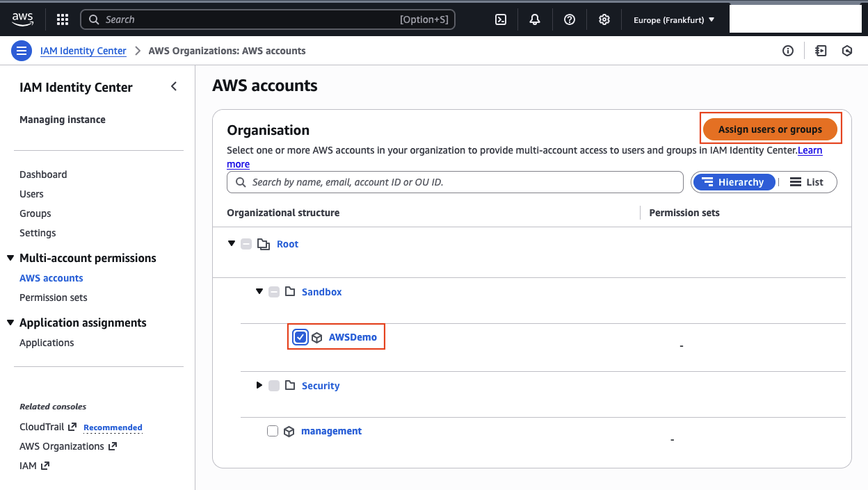This screenshot has width=868, height=490.
Task: Click the AWS logo icon
Action: [22, 19]
